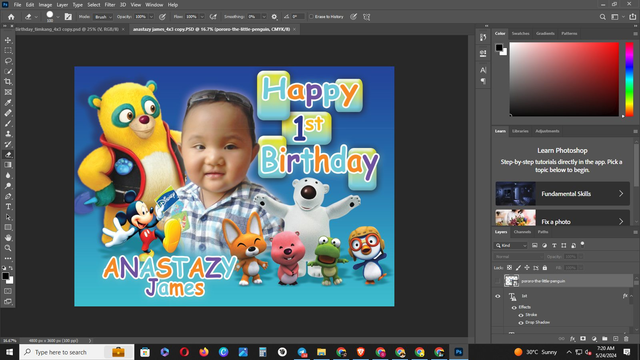This screenshot has height=360, width=640.
Task: Delete layer with trash icon
Action: [626, 339]
